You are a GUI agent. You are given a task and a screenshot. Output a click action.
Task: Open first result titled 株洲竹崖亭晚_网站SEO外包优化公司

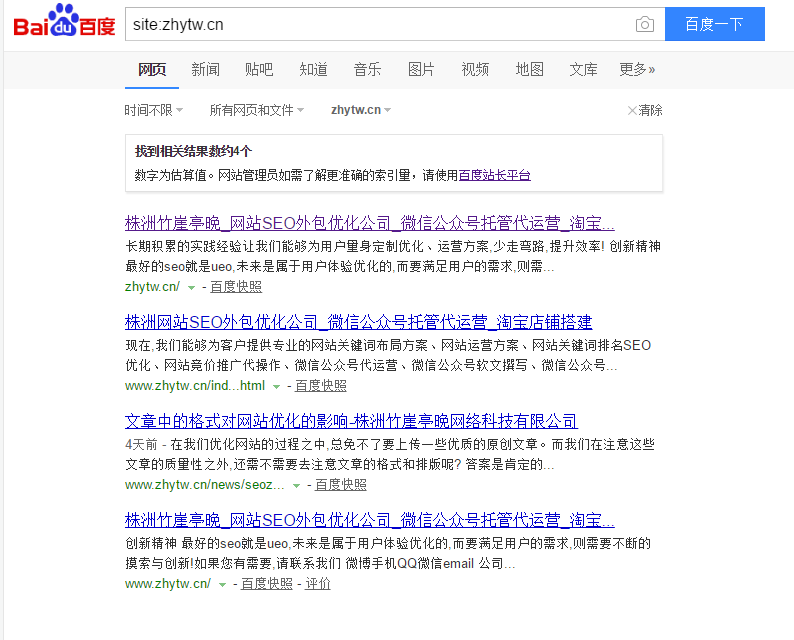click(x=370, y=223)
